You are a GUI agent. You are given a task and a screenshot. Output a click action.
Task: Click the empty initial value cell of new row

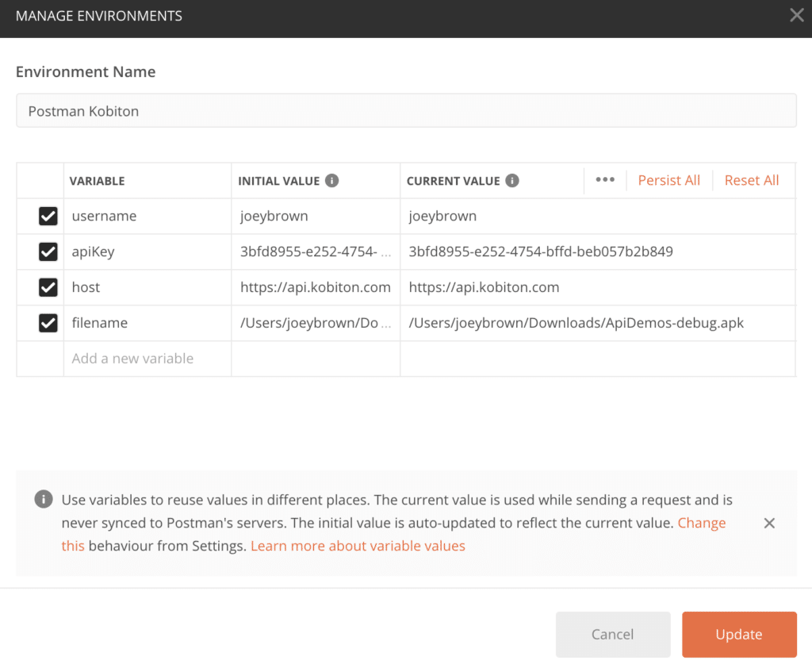tap(316, 359)
